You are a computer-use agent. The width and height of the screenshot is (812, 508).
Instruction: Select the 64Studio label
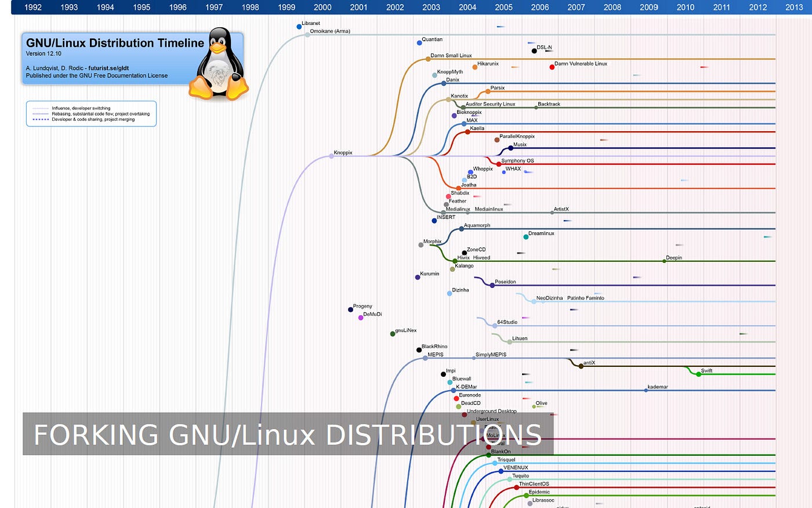coord(507,322)
